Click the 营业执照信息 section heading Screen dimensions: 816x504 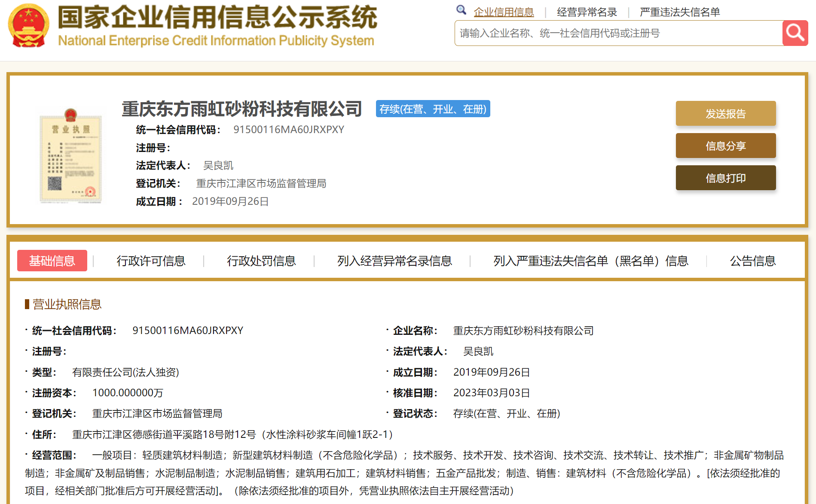tap(67, 304)
